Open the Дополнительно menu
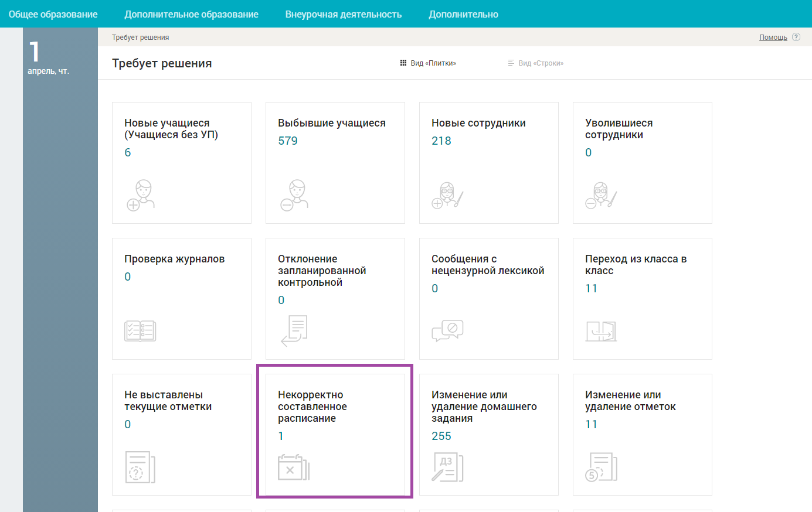This screenshot has width=812, height=512. click(x=464, y=14)
